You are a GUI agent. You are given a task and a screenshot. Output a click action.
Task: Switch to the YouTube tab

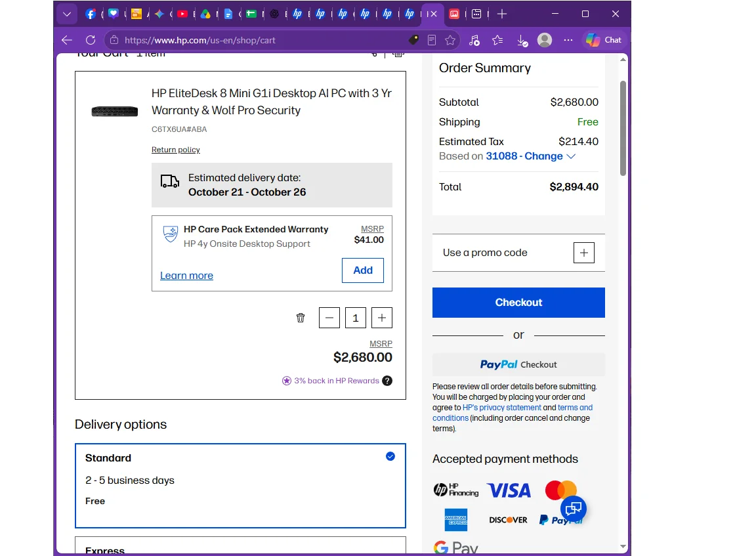click(x=182, y=14)
